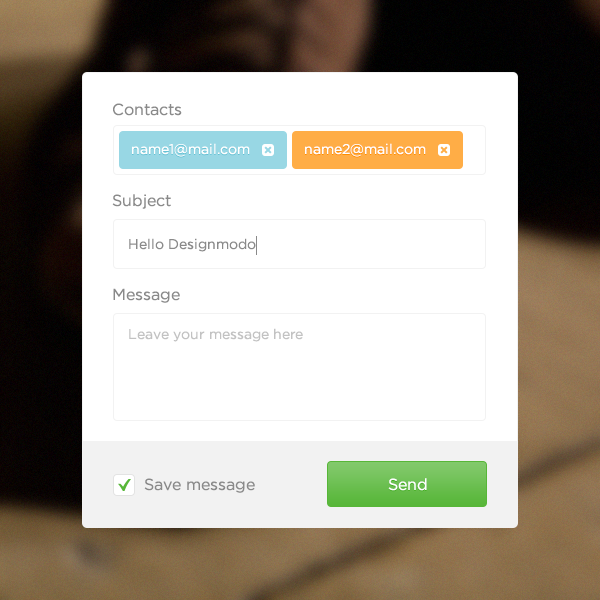Click into the Message text area
This screenshot has height=600, width=600.
299,367
